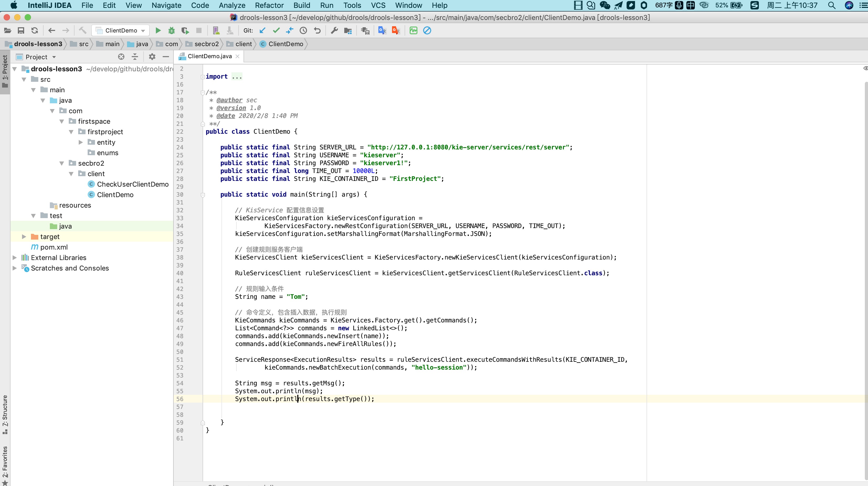
Task: Open the Analyze menu
Action: (x=232, y=6)
